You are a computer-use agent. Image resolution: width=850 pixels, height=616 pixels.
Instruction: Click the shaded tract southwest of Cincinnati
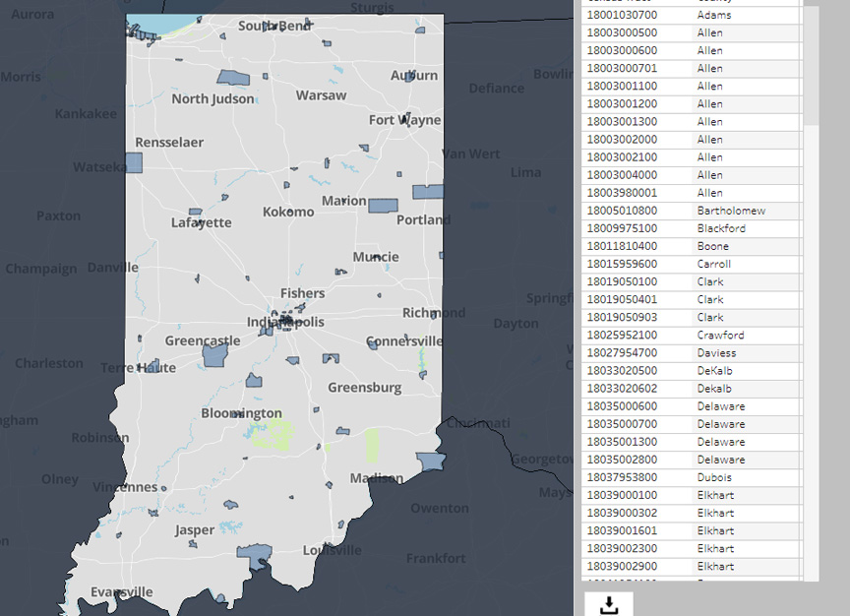(431, 462)
